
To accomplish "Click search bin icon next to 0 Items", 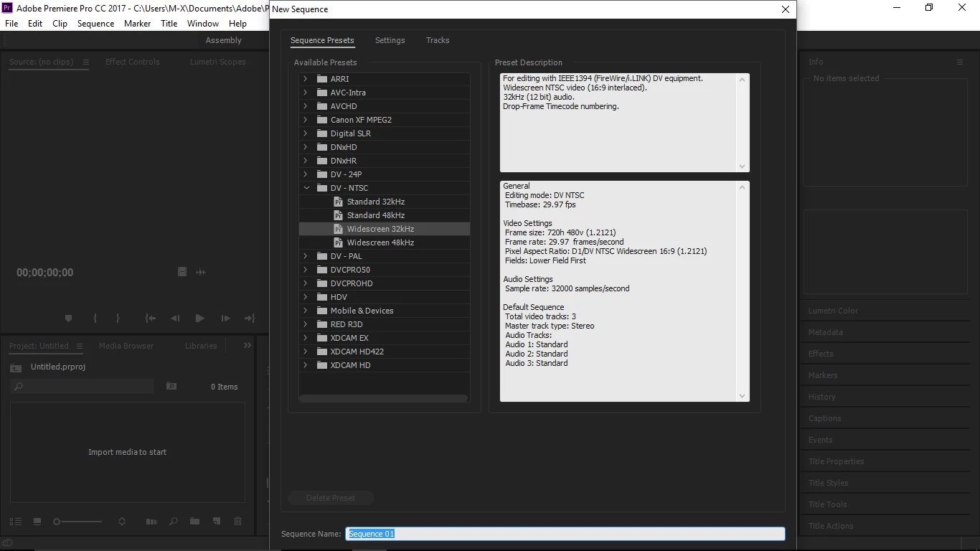I will click(x=171, y=386).
